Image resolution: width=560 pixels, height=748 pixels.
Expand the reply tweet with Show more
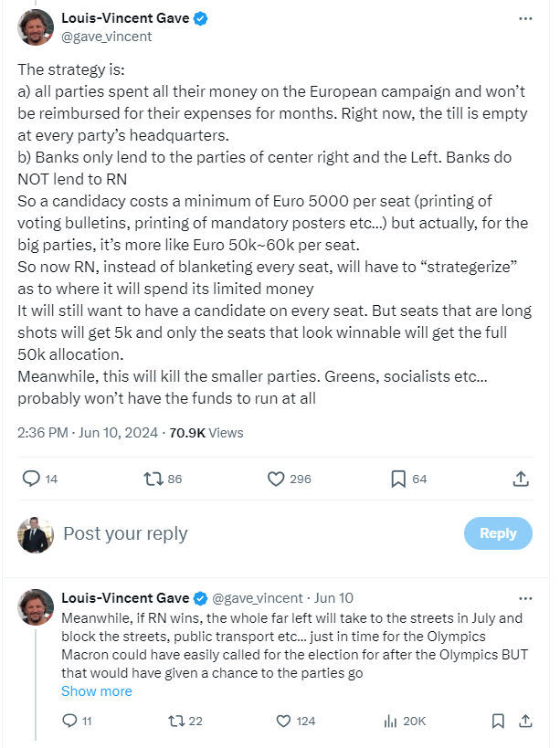click(96, 691)
